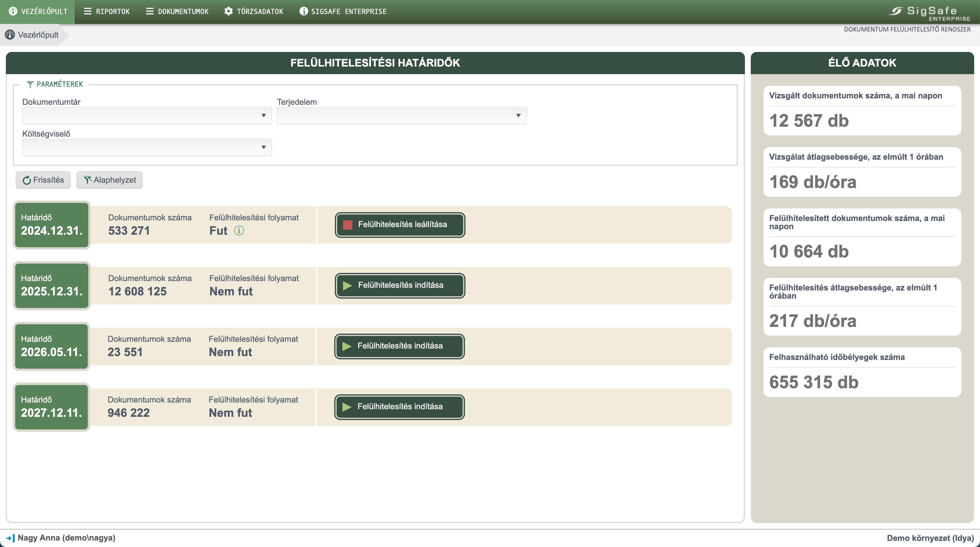980x547 pixels.
Task: Click the 2025.12.31. deadline tile
Action: [52, 285]
